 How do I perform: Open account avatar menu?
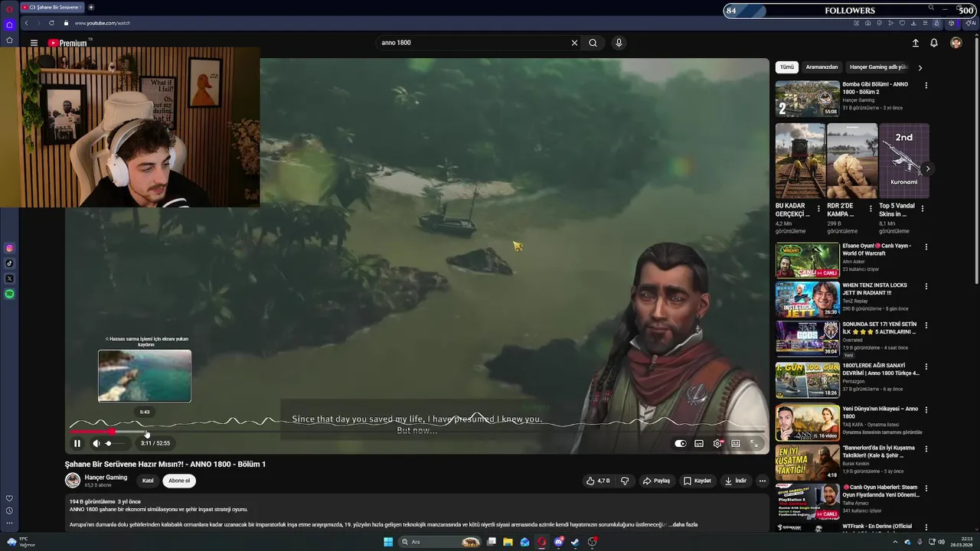point(955,43)
